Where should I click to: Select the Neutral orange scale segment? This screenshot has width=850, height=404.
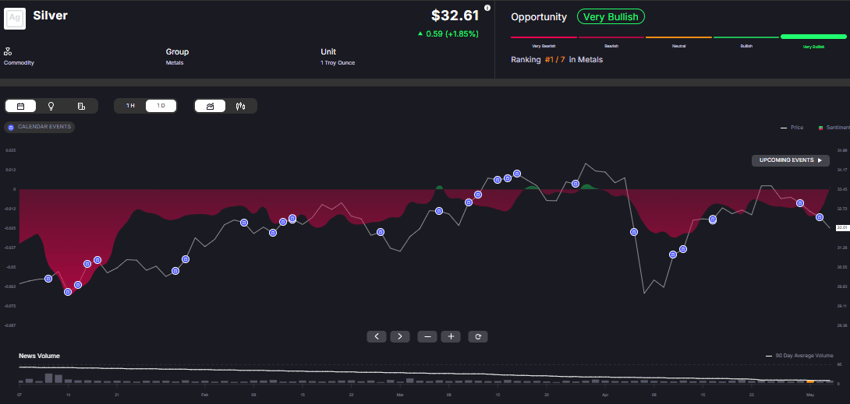click(x=679, y=37)
